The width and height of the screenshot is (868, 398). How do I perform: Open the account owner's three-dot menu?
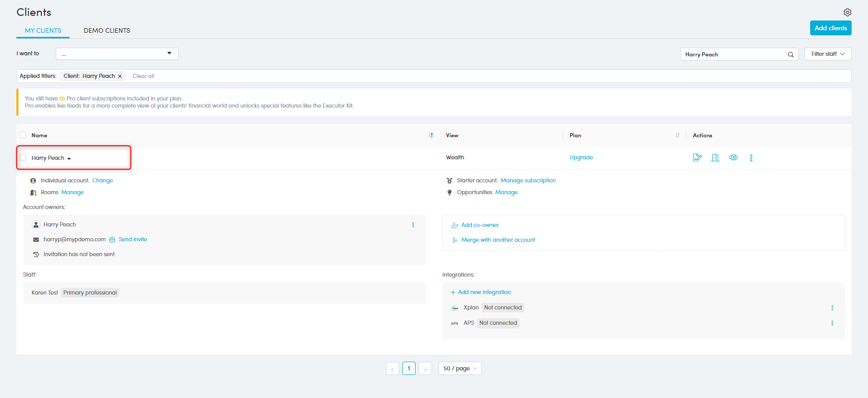413,225
